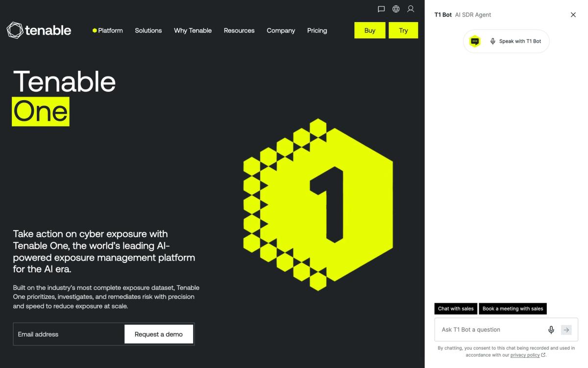Open the chat bubble icon in top bar
The height and width of the screenshot is (368, 588).
pos(381,9)
